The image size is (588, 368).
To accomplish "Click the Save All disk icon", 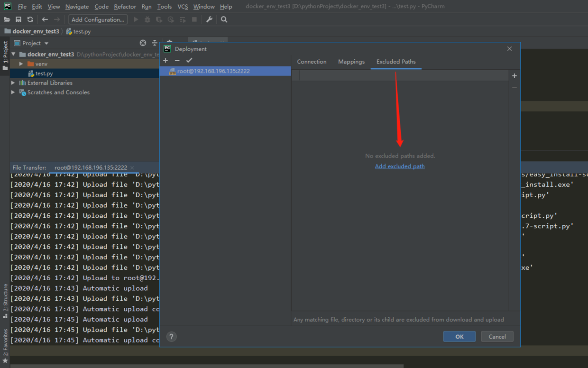I will 18,19.
